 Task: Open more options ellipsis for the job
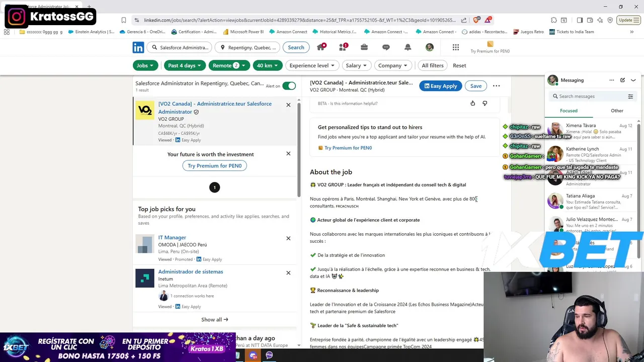[497, 86]
